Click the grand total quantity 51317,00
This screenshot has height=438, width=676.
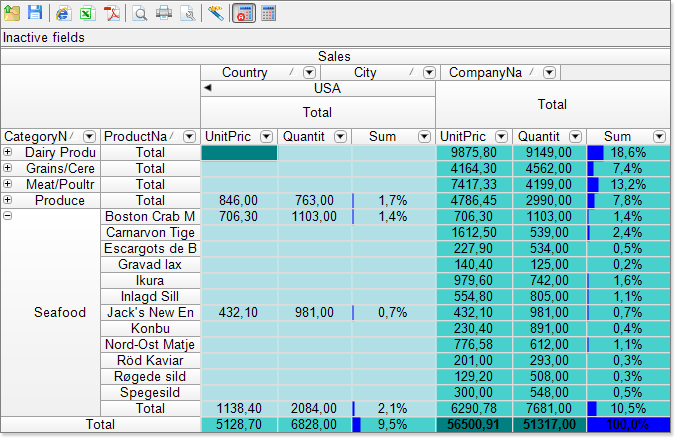click(549, 424)
